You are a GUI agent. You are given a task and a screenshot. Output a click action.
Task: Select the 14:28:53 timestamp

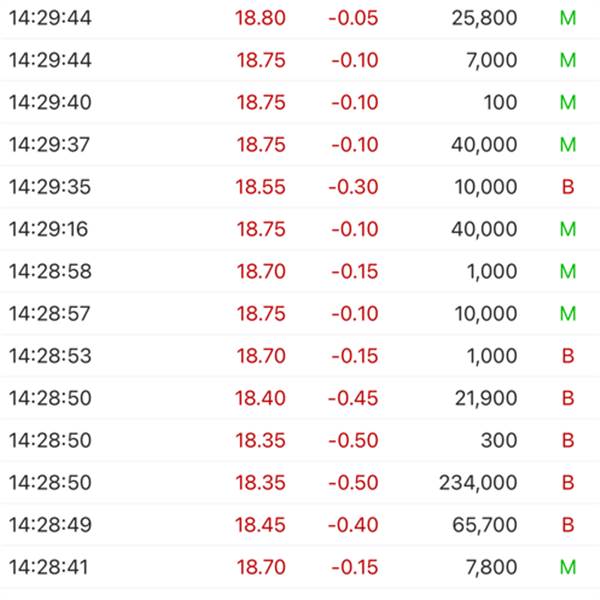[50, 356]
